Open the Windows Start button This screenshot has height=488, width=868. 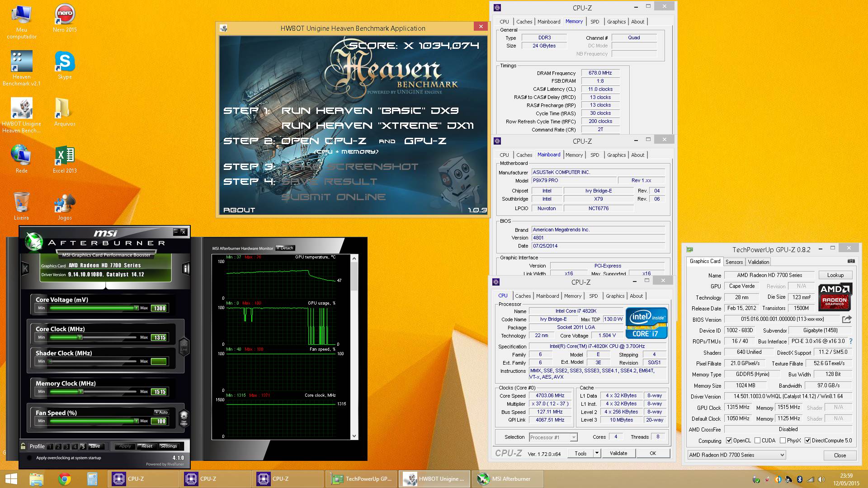[11, 479]
